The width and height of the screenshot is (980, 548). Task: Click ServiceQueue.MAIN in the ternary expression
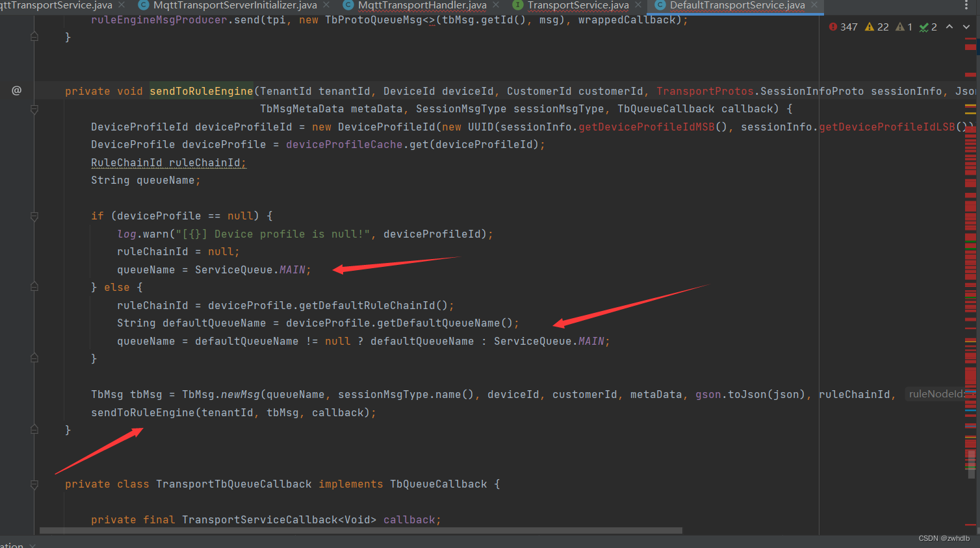(x=549, y=342)
